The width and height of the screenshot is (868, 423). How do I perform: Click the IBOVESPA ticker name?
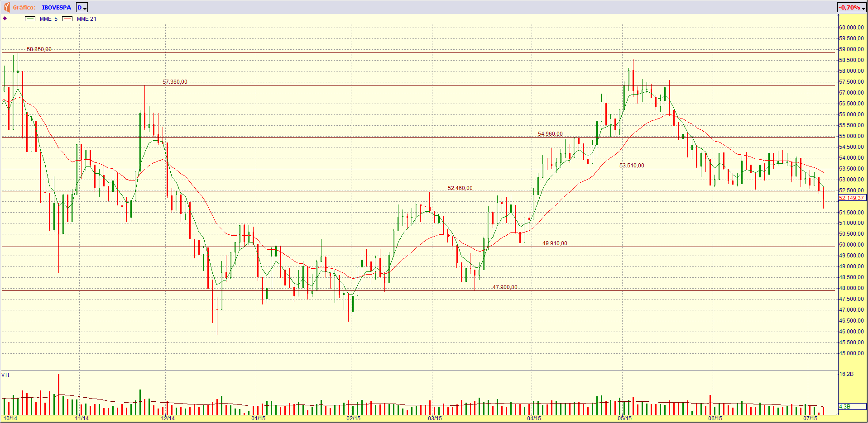(57, 8)
